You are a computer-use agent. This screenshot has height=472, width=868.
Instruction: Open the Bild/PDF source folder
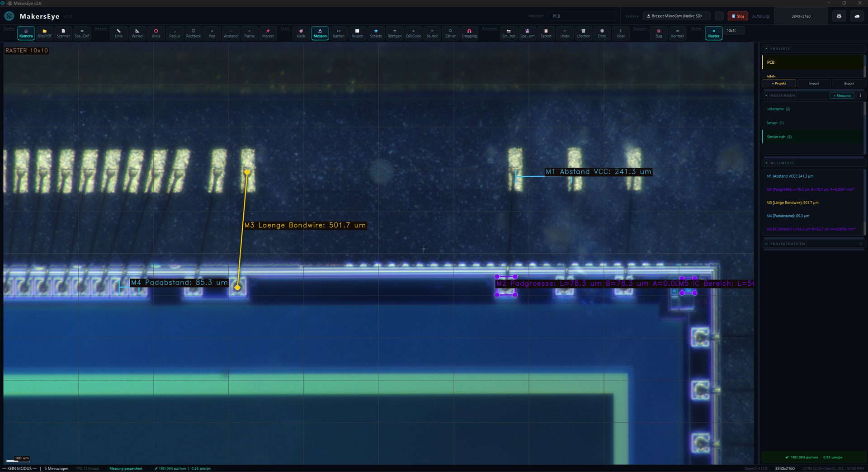44,33
